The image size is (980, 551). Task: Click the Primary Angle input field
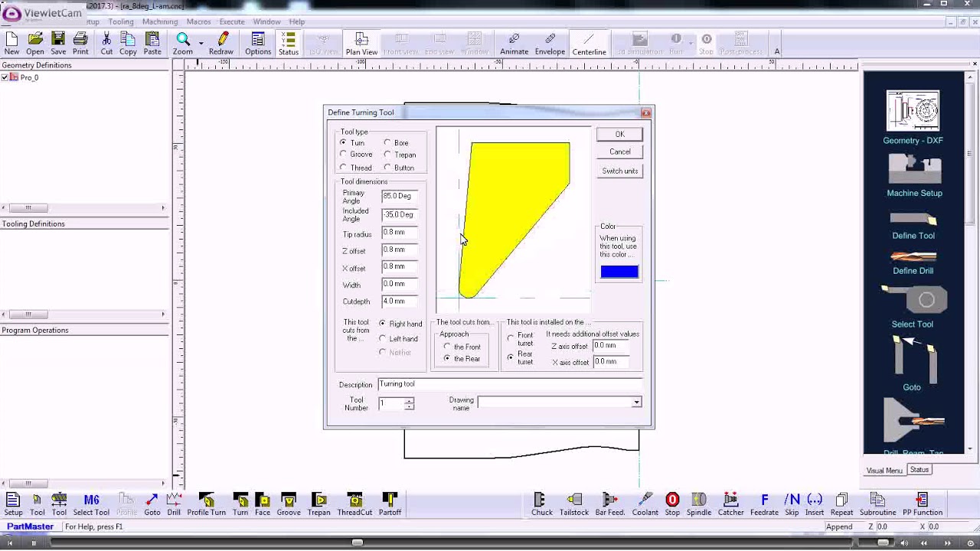coord(400,196)
